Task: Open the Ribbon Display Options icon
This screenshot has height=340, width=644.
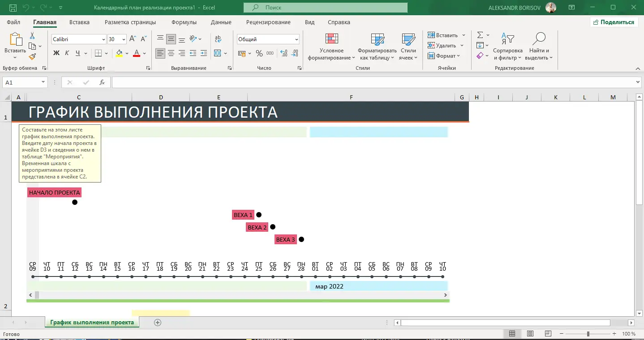Action: pos(572,7)
